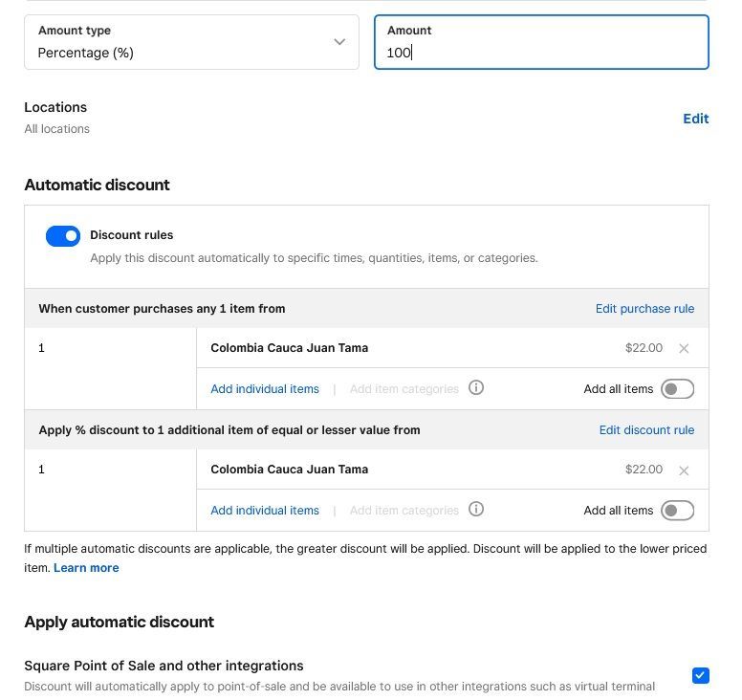
Task: Add individual items to purchase rule
Action: point(265,389)
